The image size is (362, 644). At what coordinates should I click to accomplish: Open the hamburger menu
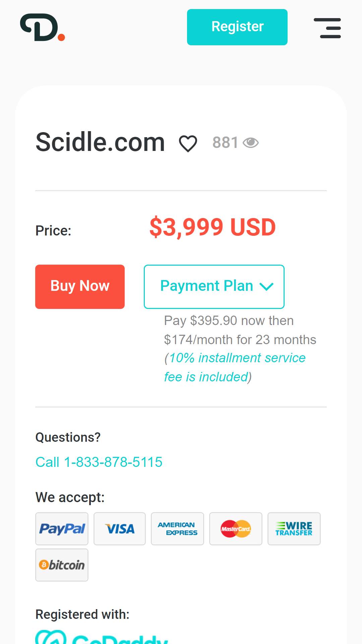coord(327,28)
